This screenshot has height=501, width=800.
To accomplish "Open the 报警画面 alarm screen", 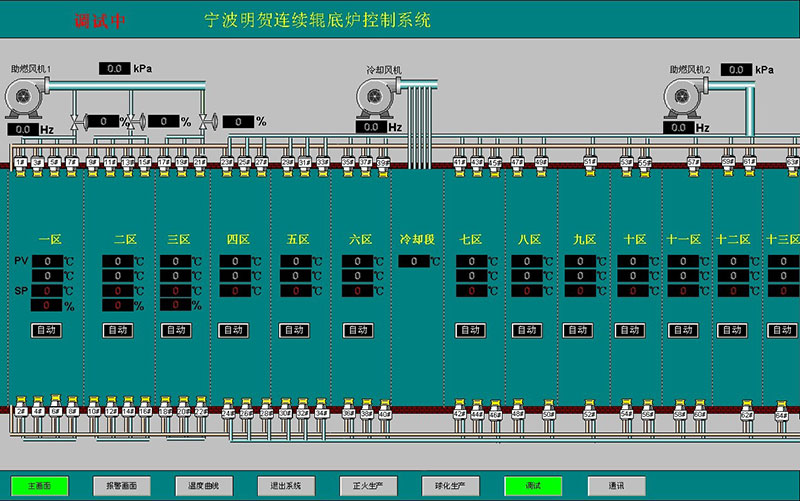I will 121,485.
